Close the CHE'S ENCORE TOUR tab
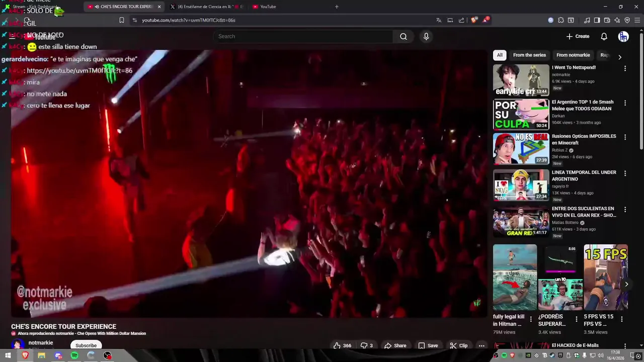644x362 pixels. [x=159, y=7]
